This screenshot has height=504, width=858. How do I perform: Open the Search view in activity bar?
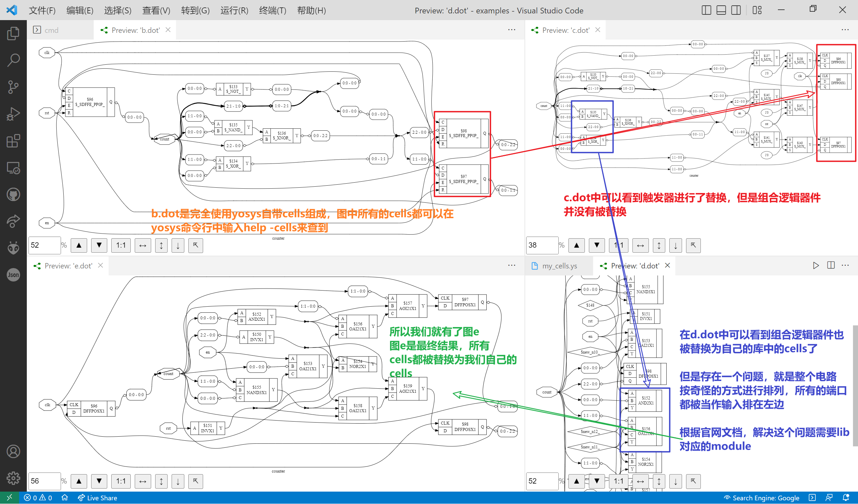[13, 60]
